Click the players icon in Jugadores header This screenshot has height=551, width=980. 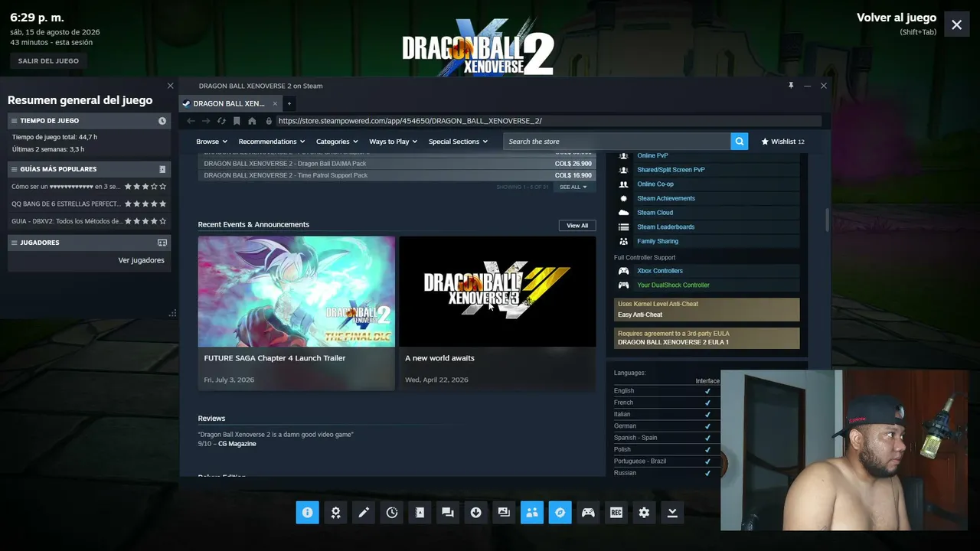pos(162,243)
